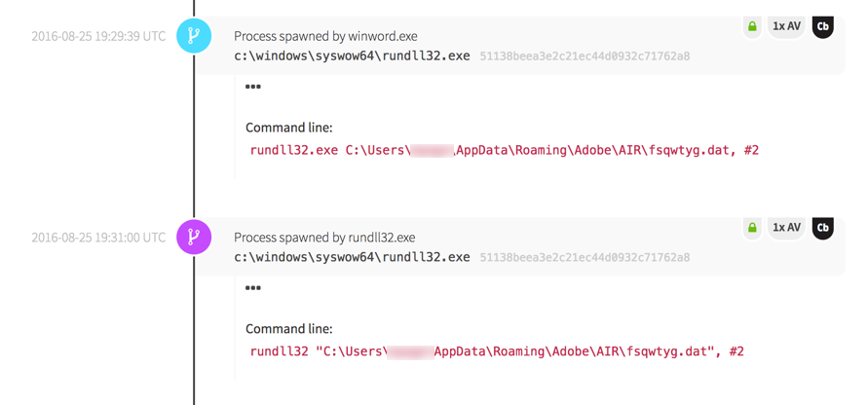868x405 pixels.
Task: Click the green lock icon on the winword.exe event
Action: click(752, 27)
